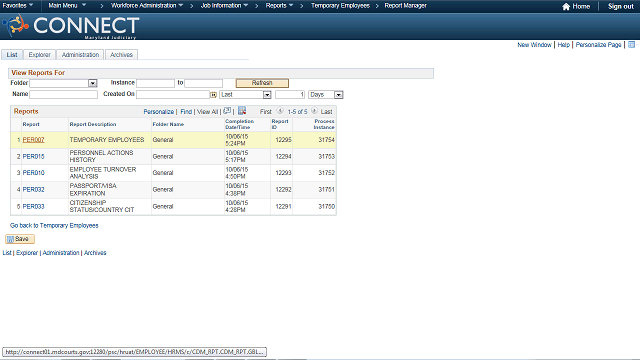640x360 pixels.
Task: Click the Home house icon
Action: point(566,6)
